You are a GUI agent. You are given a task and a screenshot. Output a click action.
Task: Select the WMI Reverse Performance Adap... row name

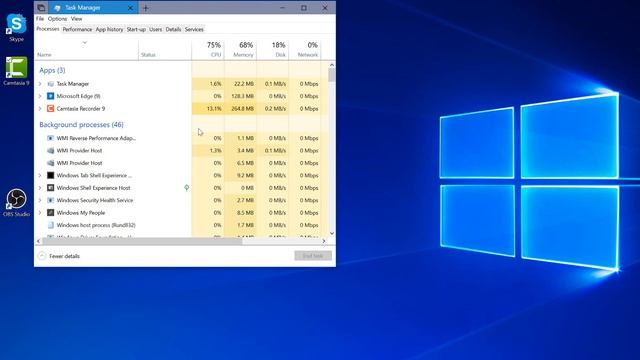coord(96,138)
